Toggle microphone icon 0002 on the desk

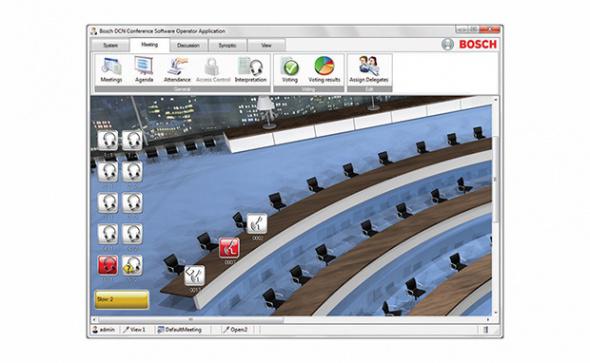[257, 224]
